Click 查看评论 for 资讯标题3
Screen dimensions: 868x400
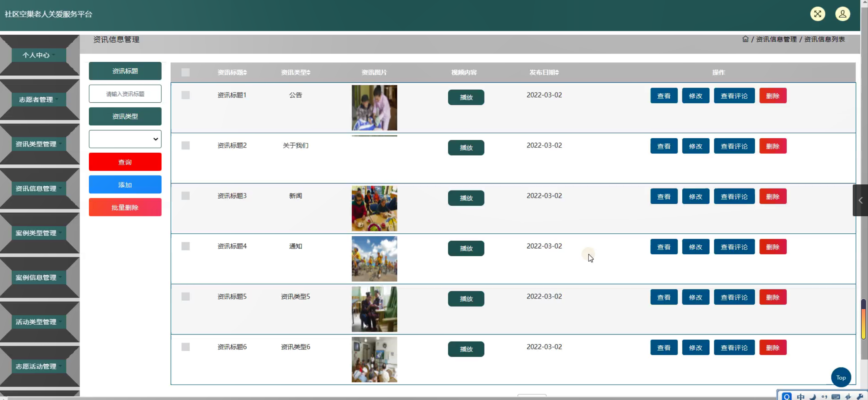click(734, 197)
